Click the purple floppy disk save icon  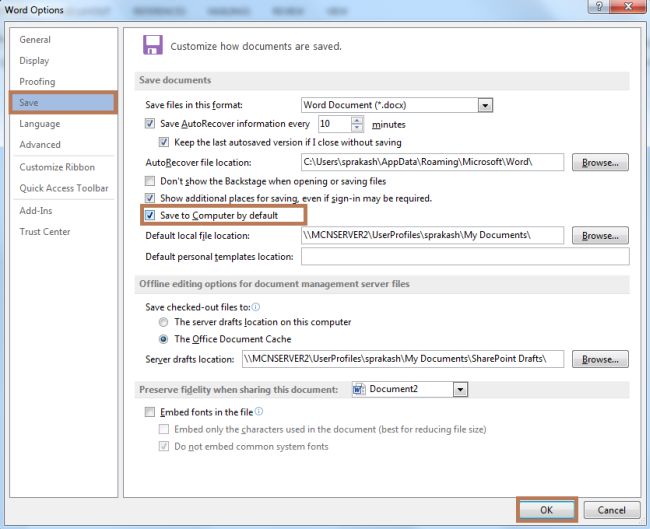click(153, 45)
